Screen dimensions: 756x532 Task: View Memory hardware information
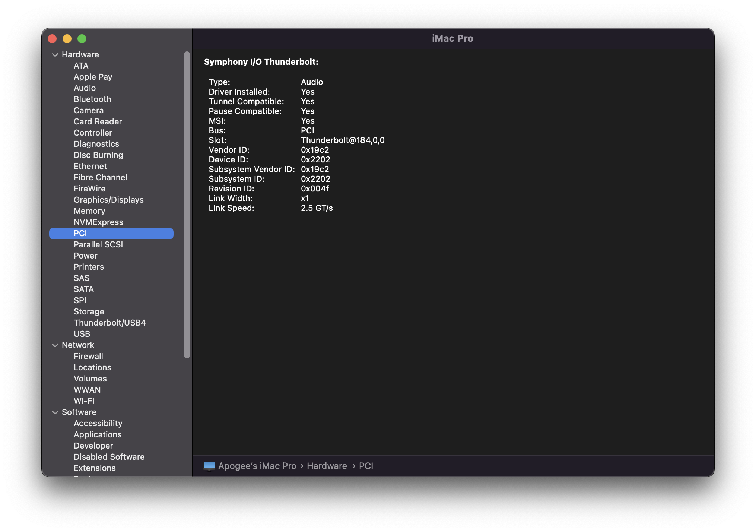coord(89,211)
